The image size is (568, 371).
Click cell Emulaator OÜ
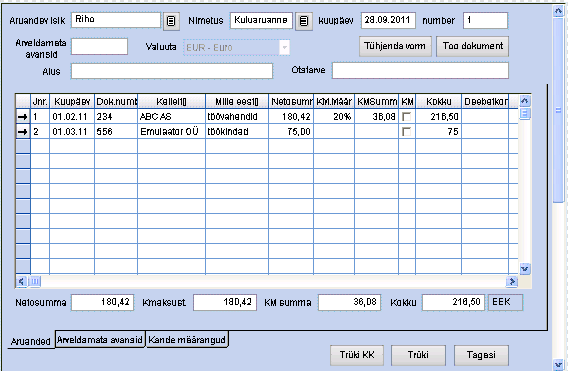[172, 132]
